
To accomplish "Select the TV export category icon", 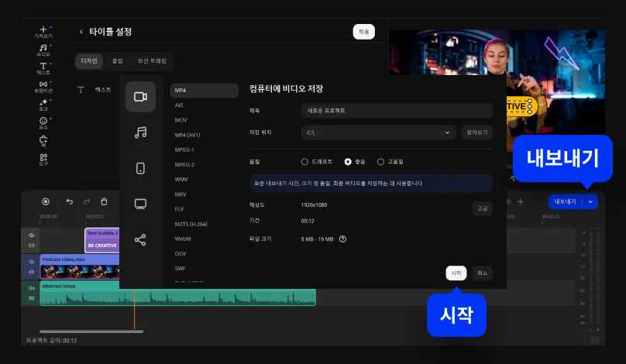I will pos(140,204).
